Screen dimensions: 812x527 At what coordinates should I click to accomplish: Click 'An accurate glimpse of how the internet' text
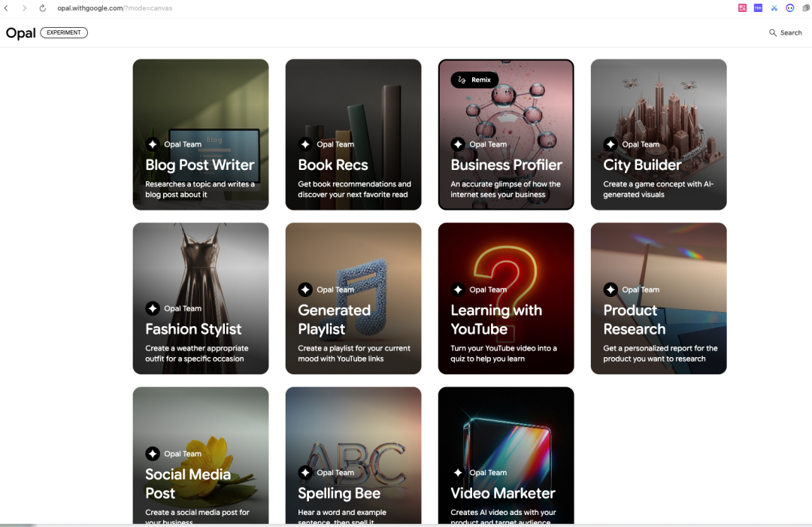pos(505,189)
